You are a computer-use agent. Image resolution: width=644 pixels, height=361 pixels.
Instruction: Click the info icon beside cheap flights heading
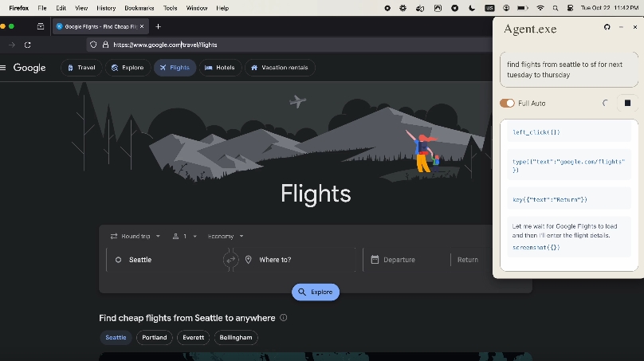(284, 318)
